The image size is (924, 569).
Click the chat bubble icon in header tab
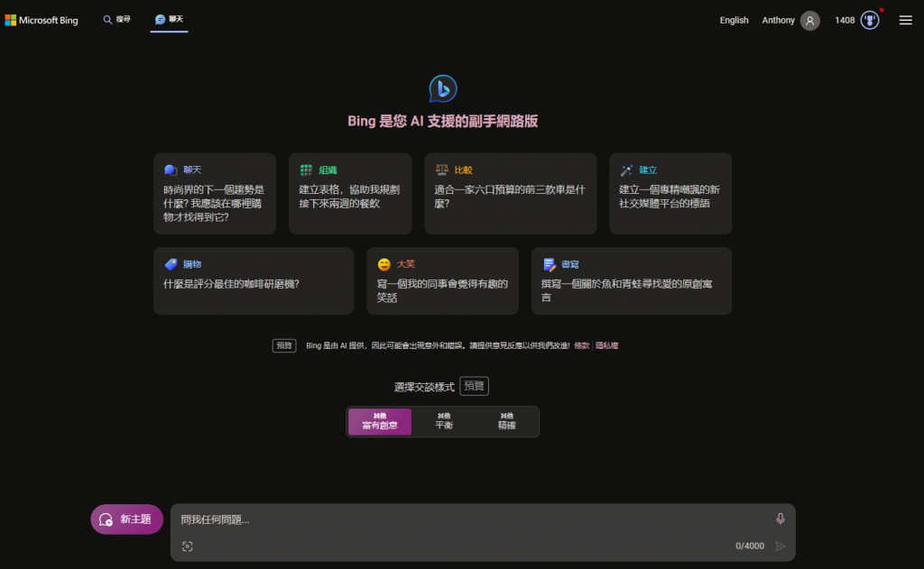(160, 20)
